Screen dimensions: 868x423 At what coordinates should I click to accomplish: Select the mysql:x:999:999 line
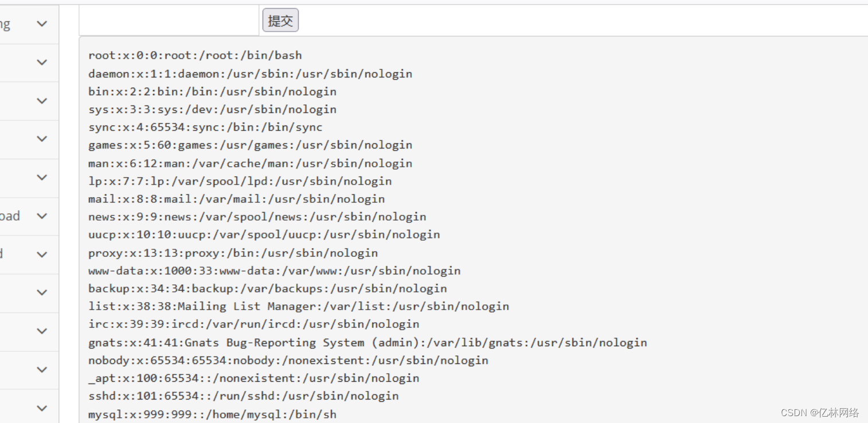pyautogui.click(x=212, y=414)
